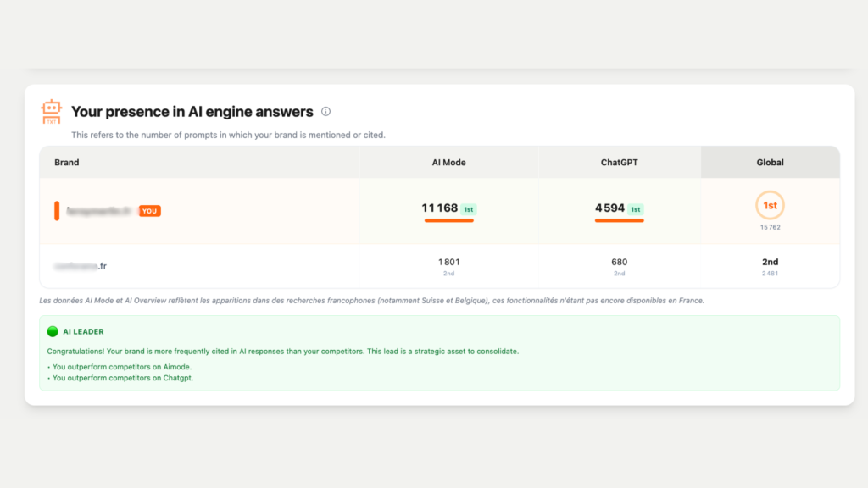
Task: Click the orange bar under 4 594
Action: (x=619, y=220)
